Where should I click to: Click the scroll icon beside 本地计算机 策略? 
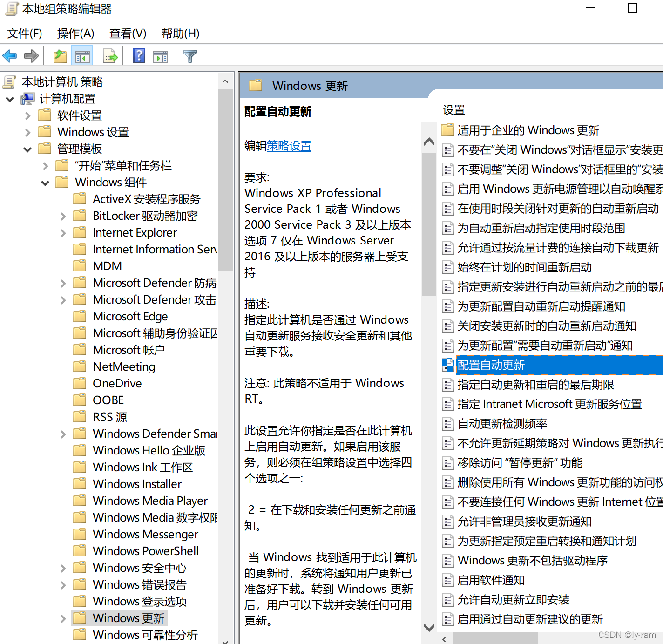point(10,82)
